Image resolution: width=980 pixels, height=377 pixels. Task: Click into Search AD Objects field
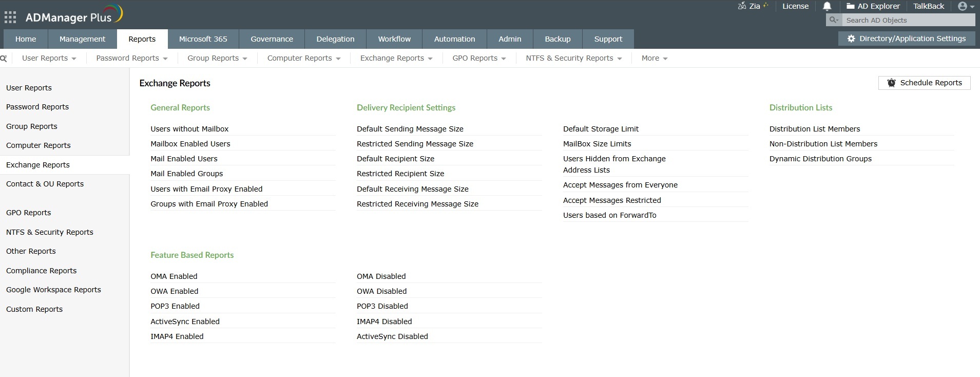pos(909,20)
